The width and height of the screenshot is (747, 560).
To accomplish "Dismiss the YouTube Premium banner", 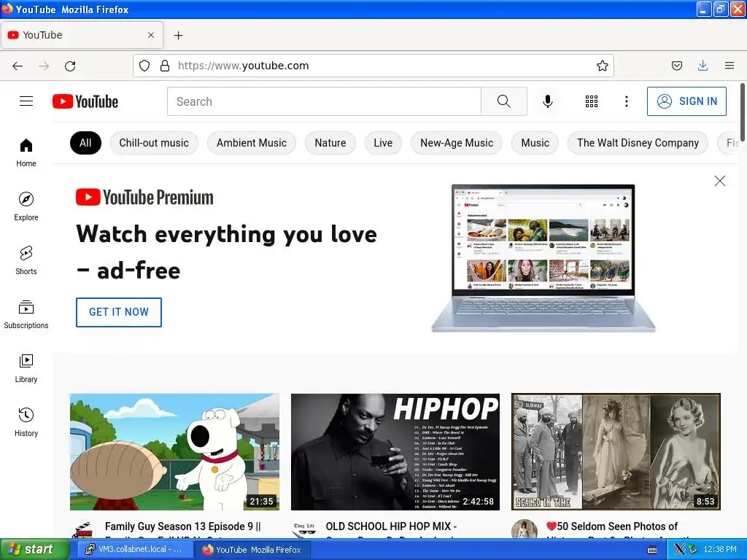I will point(720,181).
